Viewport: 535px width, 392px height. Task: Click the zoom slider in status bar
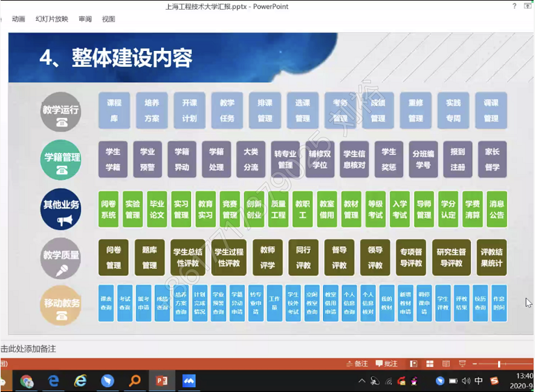click(499, 363)
